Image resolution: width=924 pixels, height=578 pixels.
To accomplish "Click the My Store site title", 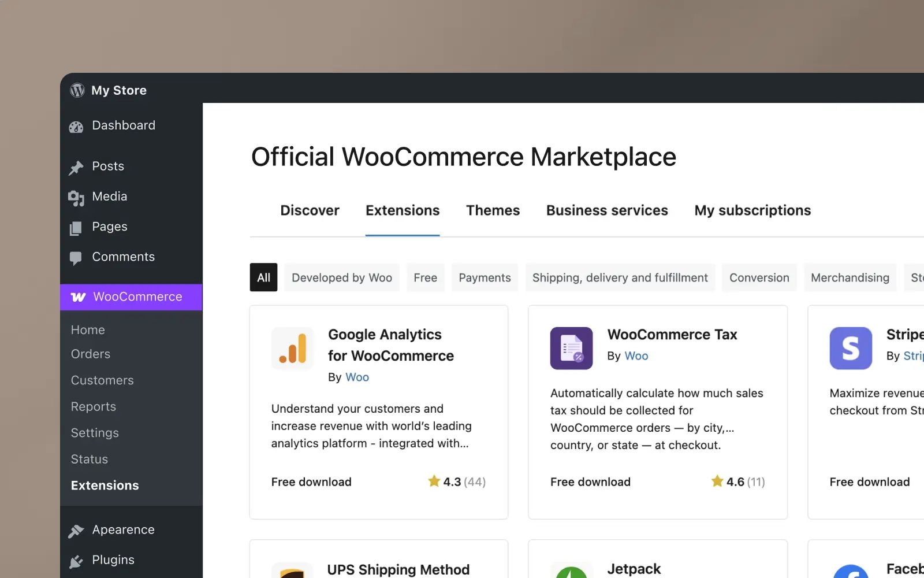I will point(118,90).
